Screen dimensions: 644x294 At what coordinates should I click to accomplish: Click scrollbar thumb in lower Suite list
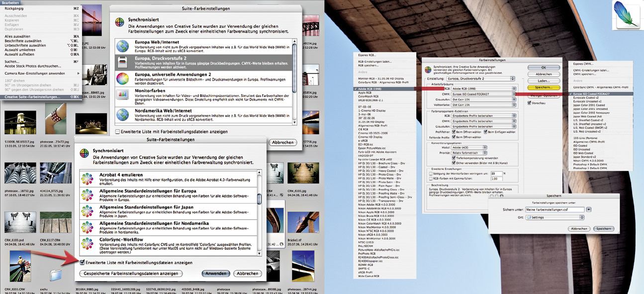point(259,198)
